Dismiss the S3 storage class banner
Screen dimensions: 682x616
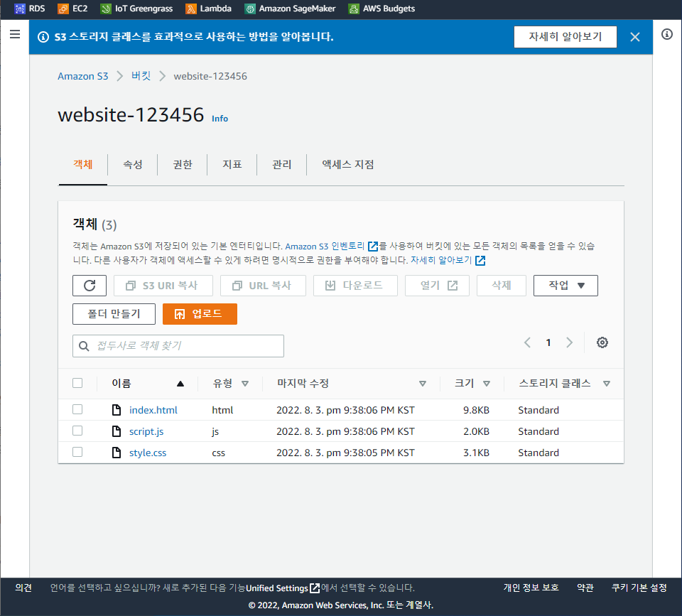click(x=635, y=37)
